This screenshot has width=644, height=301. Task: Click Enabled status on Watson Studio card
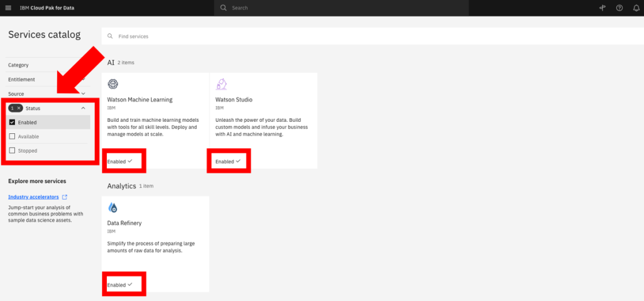(228, 161)
